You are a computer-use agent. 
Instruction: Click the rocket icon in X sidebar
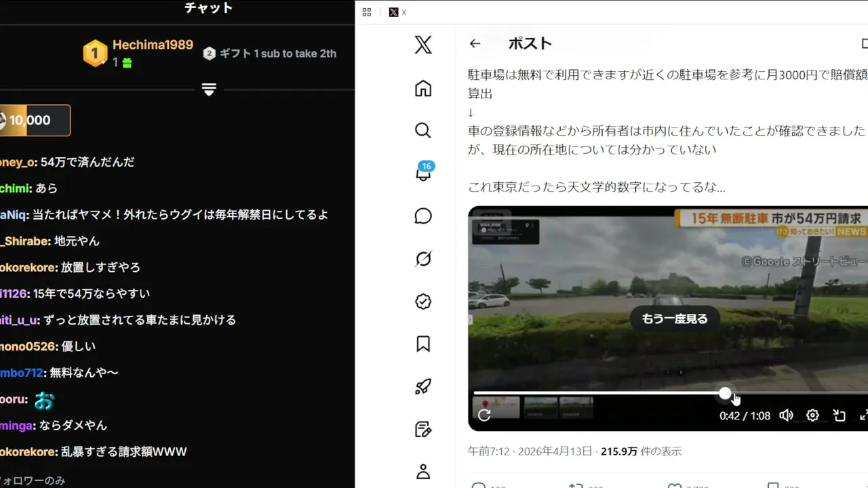[x=423, y=387]
